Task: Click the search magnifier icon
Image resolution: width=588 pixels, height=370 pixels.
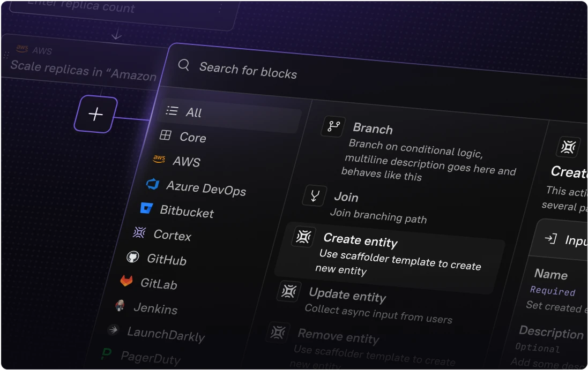Action: (x=184, y=65)
